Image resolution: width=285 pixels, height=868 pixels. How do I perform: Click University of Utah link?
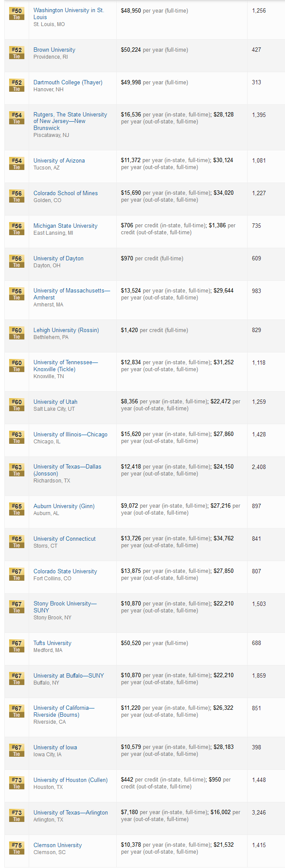click(55, 402)
